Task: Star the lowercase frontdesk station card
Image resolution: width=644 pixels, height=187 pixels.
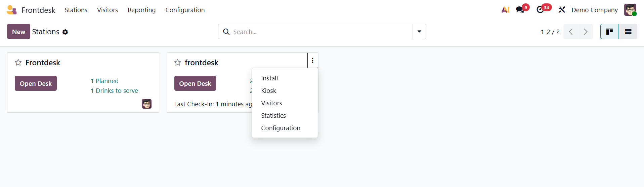Action: pyautogui.click(x=178, y=63)
